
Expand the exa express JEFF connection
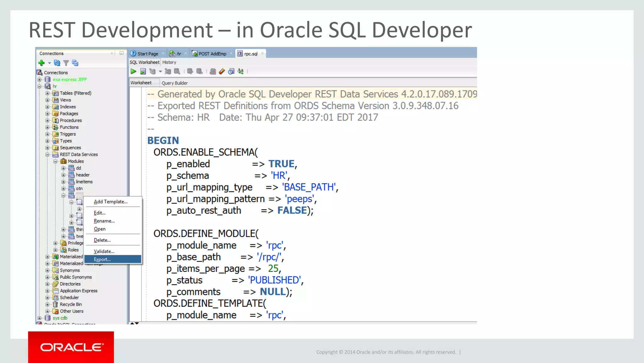pyautogui.click(x=39, y=80)
